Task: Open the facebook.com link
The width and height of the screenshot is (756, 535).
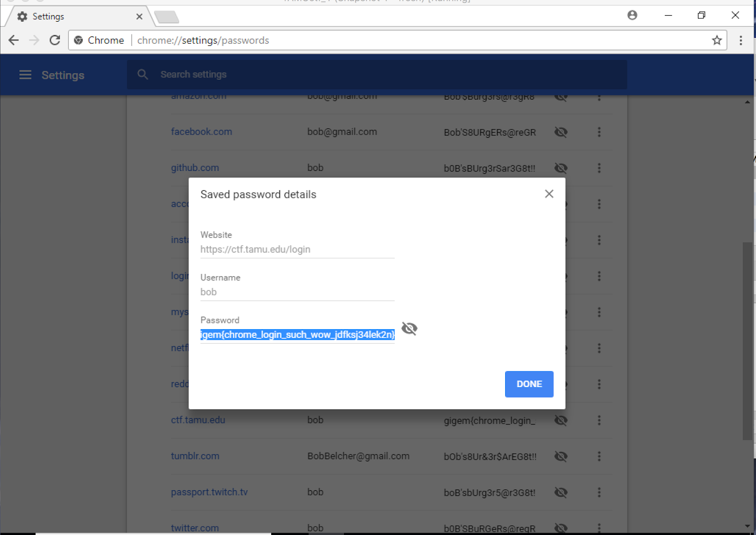Action: pyautogui.click(x=201, y=132)
